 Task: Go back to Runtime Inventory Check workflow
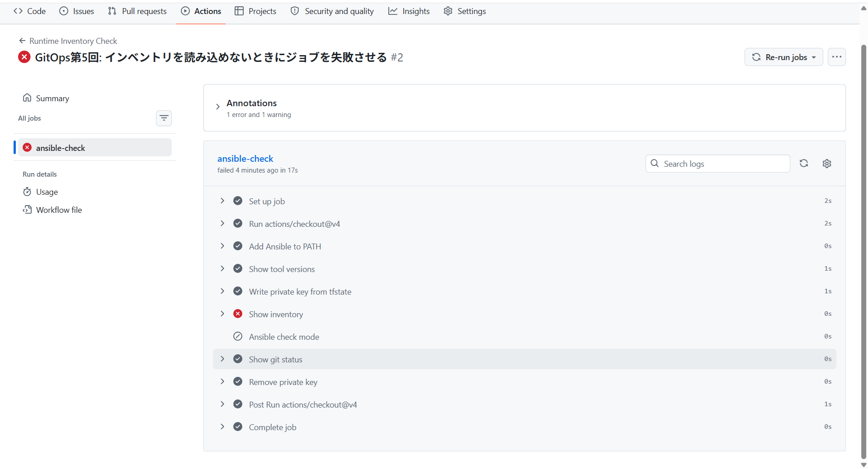click(x=68, y=41)
